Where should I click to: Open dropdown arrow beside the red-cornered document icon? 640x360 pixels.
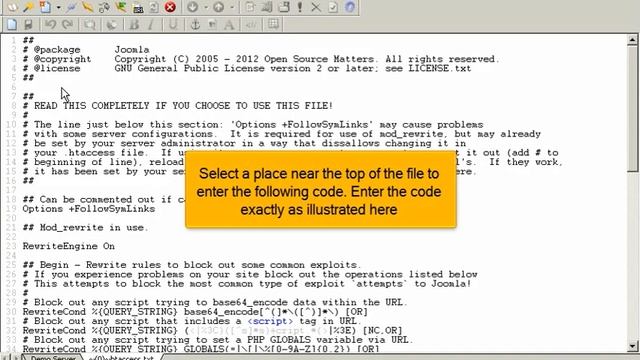click(58, 7)
